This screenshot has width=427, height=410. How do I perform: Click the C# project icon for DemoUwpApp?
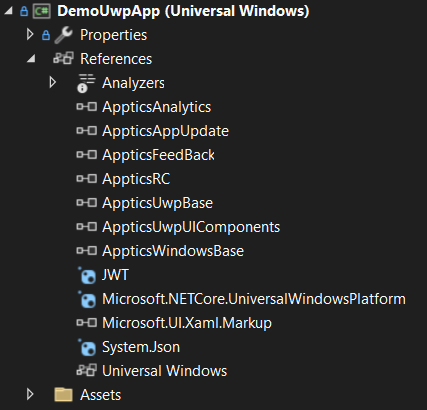tap(42, 11)
